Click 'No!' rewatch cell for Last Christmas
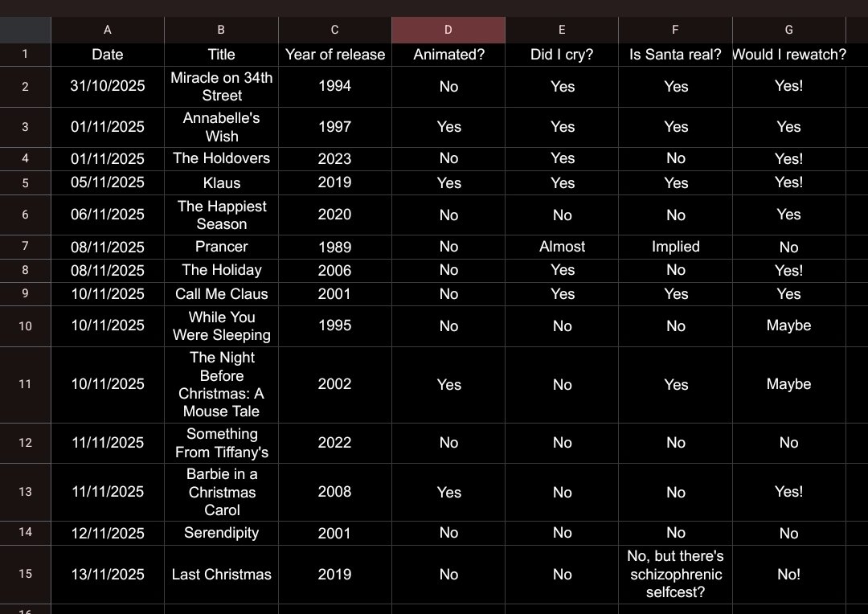The image size is (868, 614). (789, 574)
